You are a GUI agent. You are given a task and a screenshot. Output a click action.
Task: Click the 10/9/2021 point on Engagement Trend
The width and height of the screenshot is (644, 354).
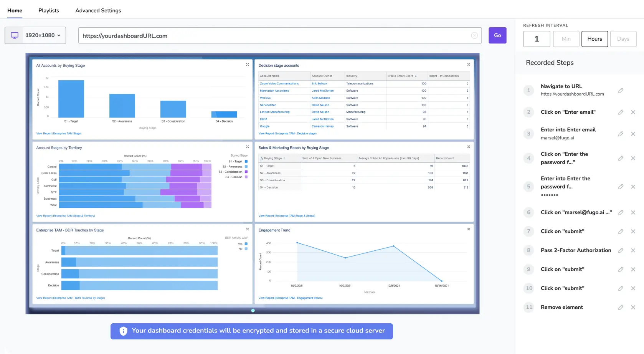click(x=393, y=246)
